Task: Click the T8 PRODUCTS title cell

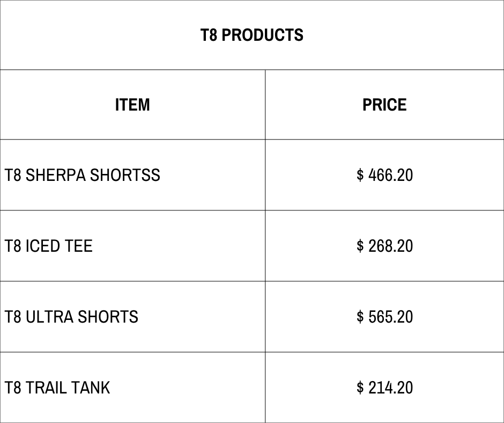Action: [252, 35]
